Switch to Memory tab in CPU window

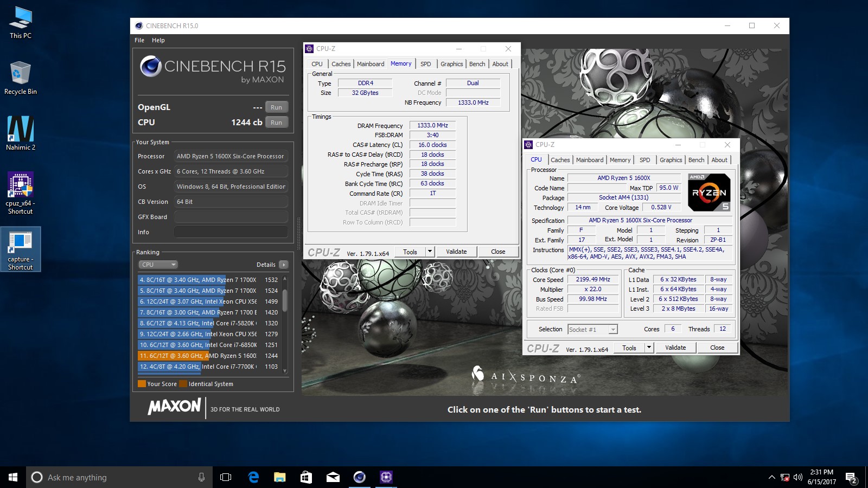click(x=620, y=160)
